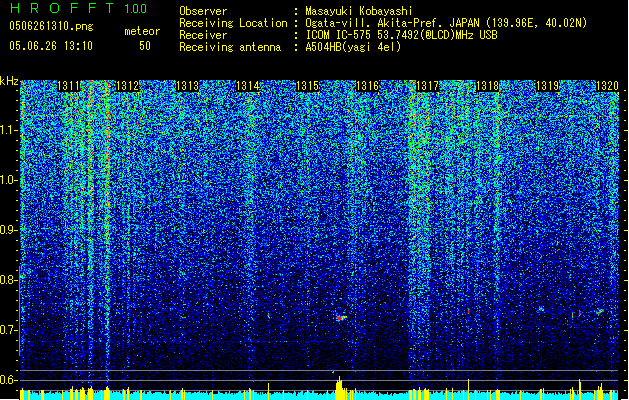
Task: Click the date stamp 05.06.26 13:10
Action: 51,46
